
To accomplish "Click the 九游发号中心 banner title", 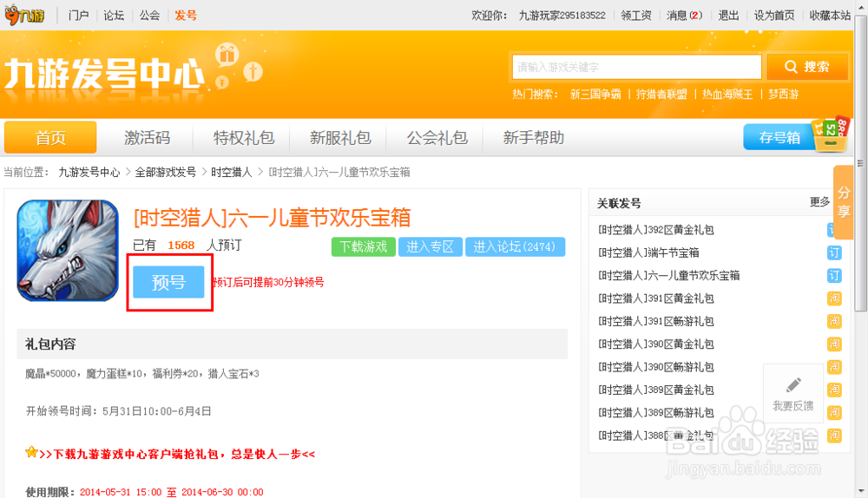I will coord(105,74).
